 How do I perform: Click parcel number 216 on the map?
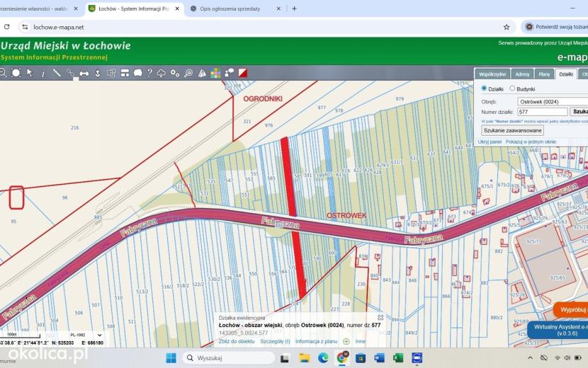(x=74, y=128)
